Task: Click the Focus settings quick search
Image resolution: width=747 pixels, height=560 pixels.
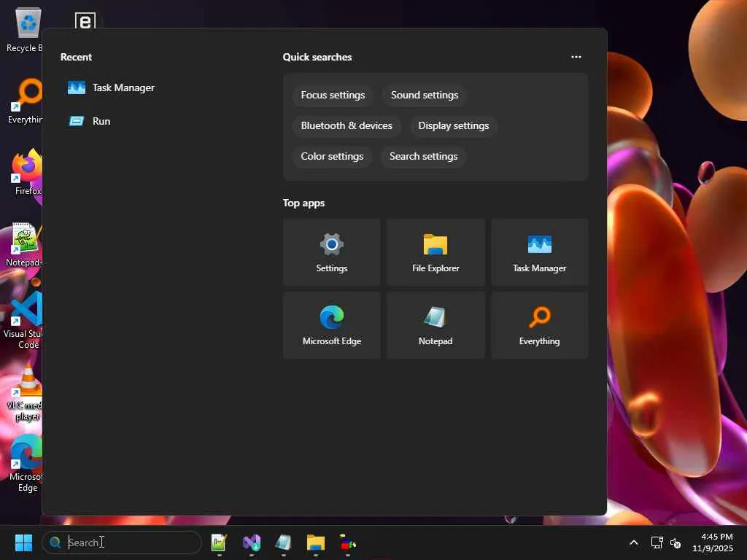Action: pos(333,96)
